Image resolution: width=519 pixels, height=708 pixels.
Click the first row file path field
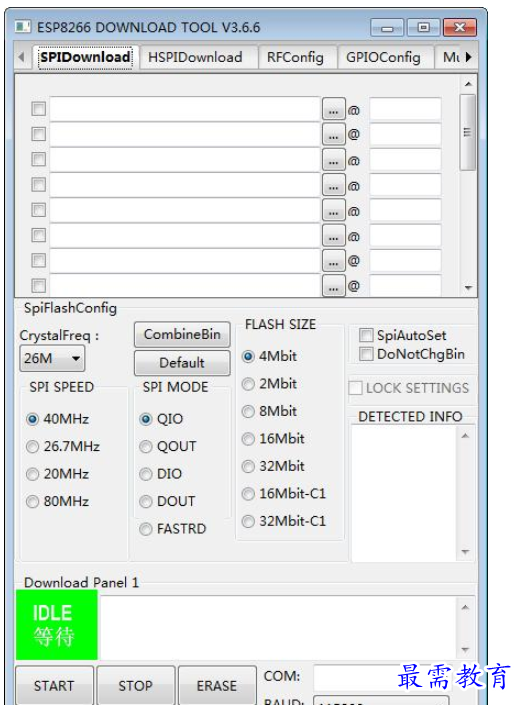point(185,109)
